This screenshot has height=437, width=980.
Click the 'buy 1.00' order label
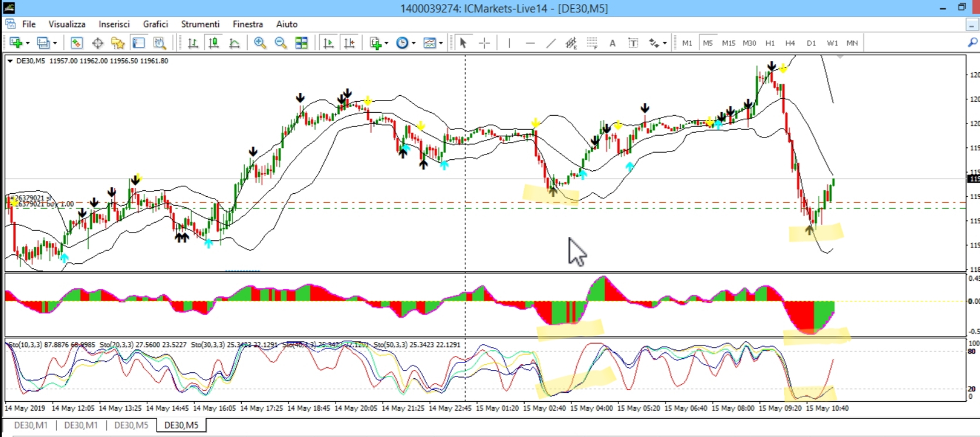59,204
